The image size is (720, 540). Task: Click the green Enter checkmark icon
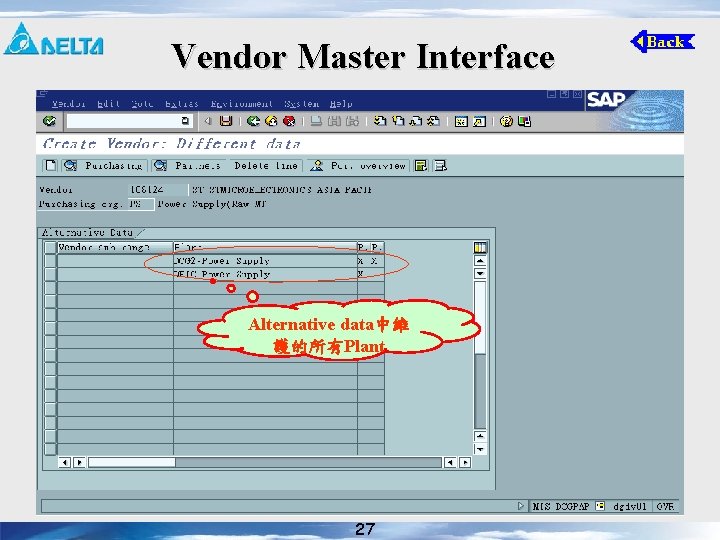(x=49, y=121)
